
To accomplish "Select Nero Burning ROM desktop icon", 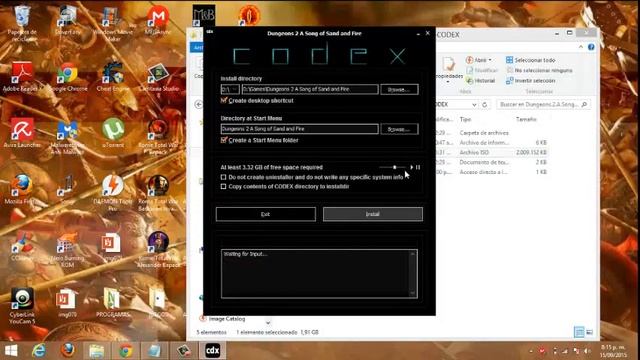I will point(67,250).
